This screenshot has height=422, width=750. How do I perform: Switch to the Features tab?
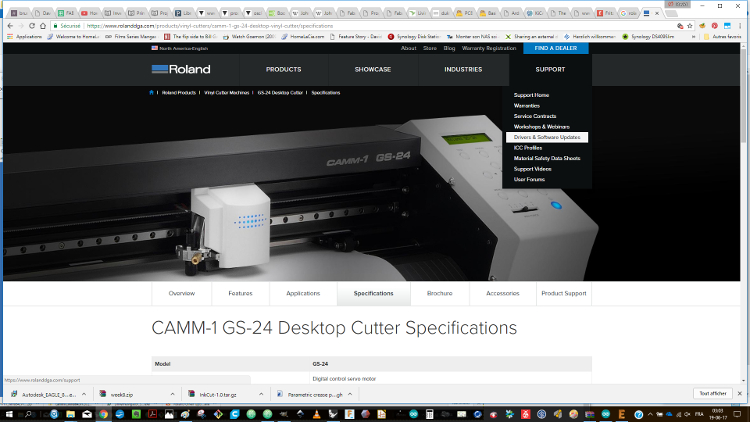pos(241,293)
